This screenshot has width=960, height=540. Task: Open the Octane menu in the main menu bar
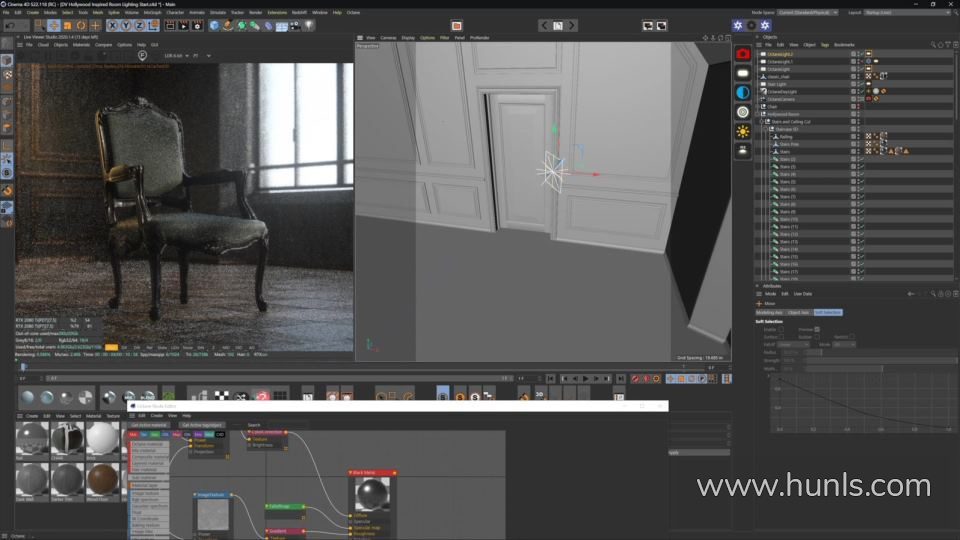pyautogui.click(x=353, y=12)
